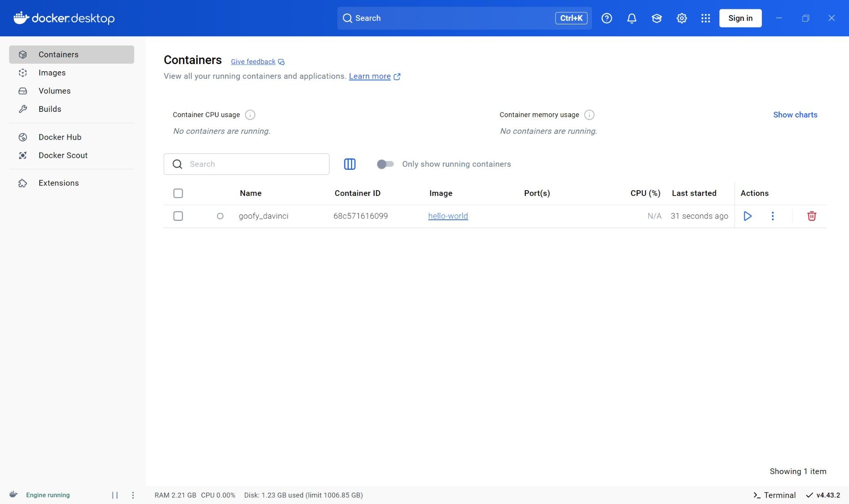849x504 pixels.
Task: Open goofy_davinci more actions menu
Action: (x=773, y=216)
